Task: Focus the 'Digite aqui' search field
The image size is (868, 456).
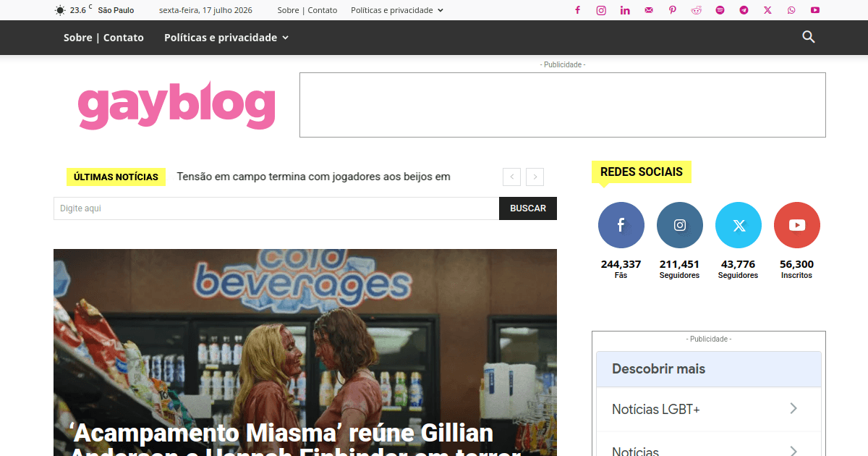Action: tap(276, 208)
